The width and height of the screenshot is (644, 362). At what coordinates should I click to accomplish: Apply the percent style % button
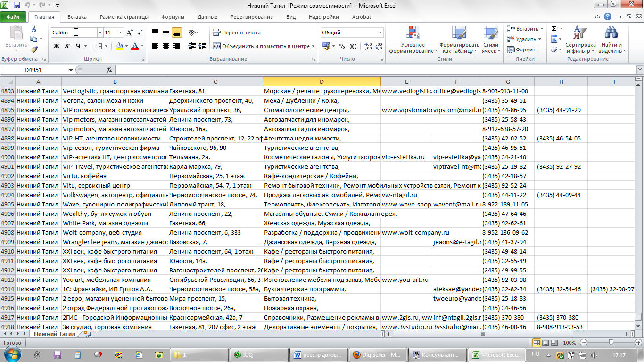(342, 46)
